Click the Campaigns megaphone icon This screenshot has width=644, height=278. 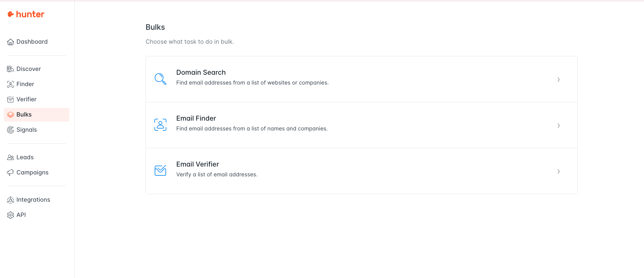[10, 173]
